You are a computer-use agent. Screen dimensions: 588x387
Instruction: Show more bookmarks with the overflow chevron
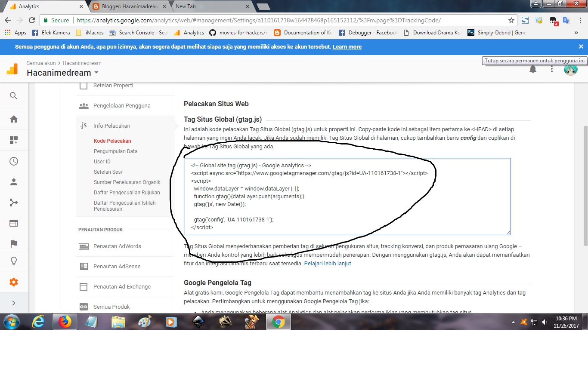click(x=576, y=33)
